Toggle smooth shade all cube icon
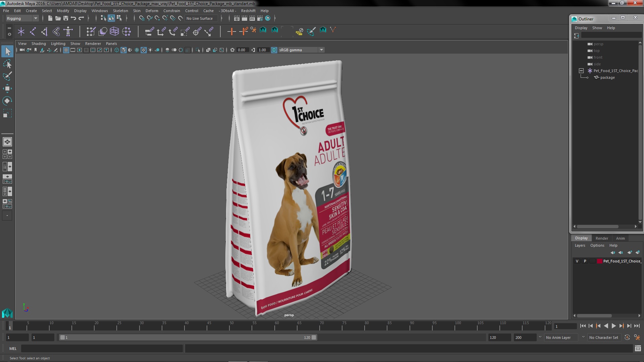This screenshot has width=644, height=362. [123, 50]
